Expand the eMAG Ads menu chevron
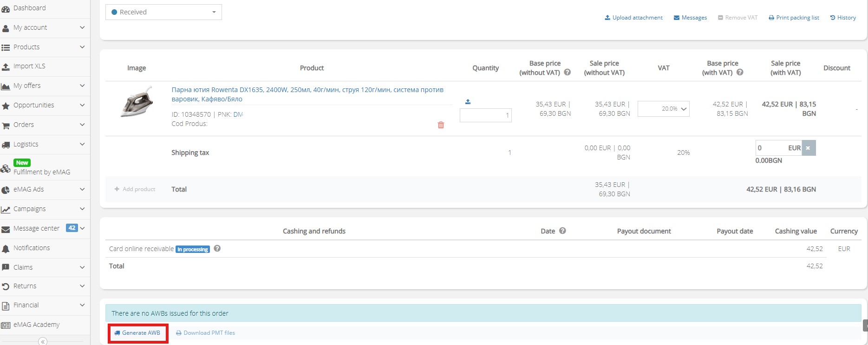This screenshot has width=868, height=345. pyautogui.click(x=82, y=189)
